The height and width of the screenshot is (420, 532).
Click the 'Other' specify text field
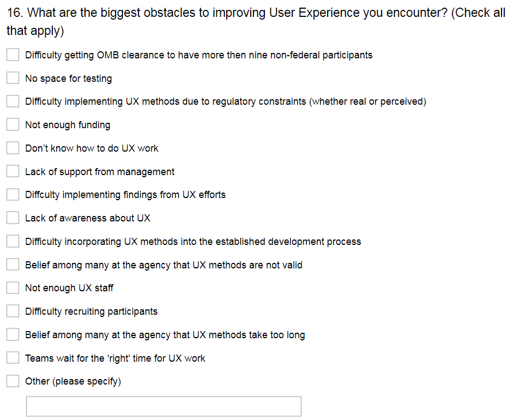tap(164, 406)
